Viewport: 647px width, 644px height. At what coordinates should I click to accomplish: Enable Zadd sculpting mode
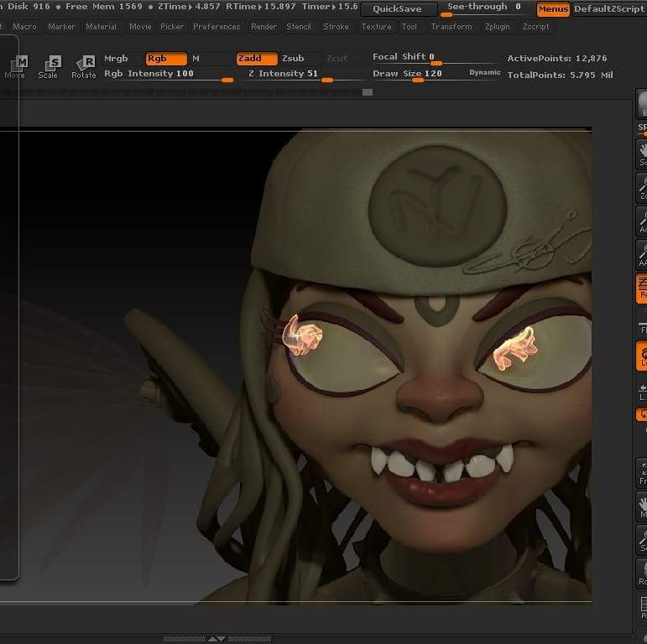coord(257,59)
